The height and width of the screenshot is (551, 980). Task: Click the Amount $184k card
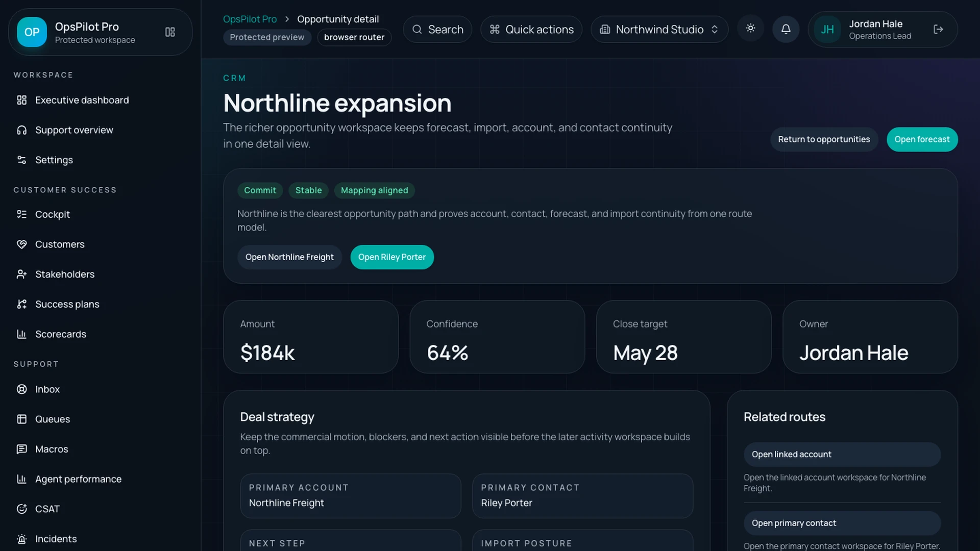click(x=311, y=337)
